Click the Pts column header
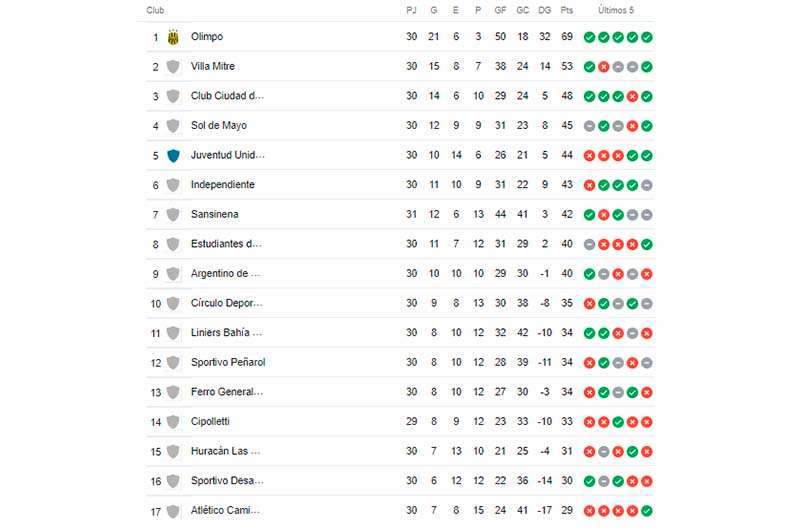This screenshot has height=530, width=800. point(566,10)
